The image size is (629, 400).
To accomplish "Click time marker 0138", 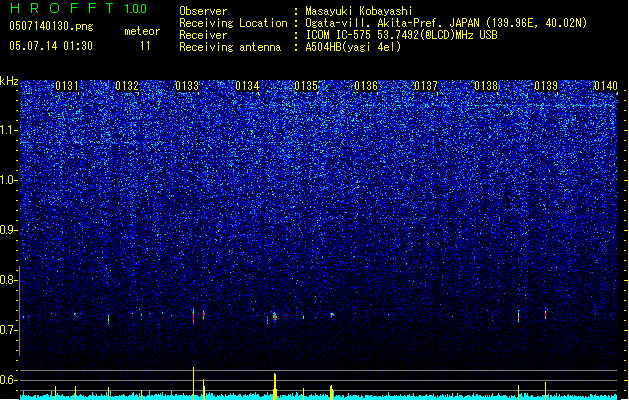I will pos(486,86).
